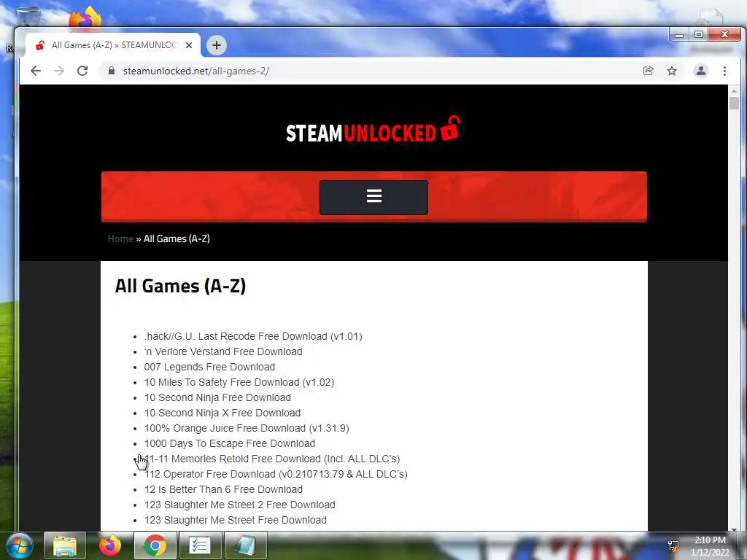The image size is (747, 560).
Task: Open 100% Orange Juice Free Download link
Action: click(x=247, y=428)
